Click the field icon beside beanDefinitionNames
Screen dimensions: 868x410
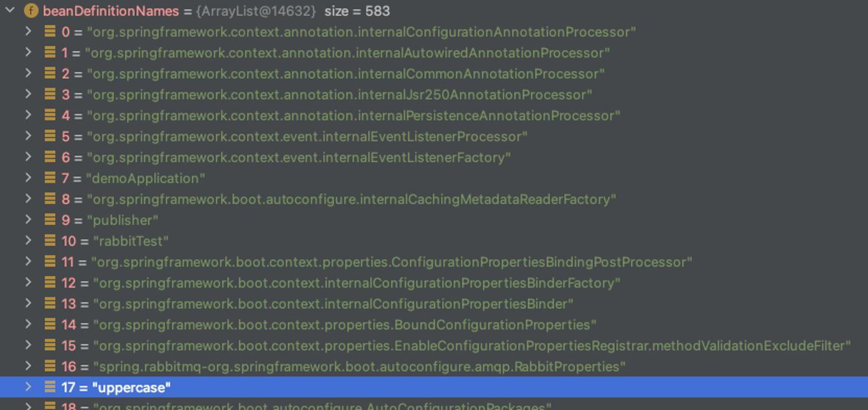(31, 11)
